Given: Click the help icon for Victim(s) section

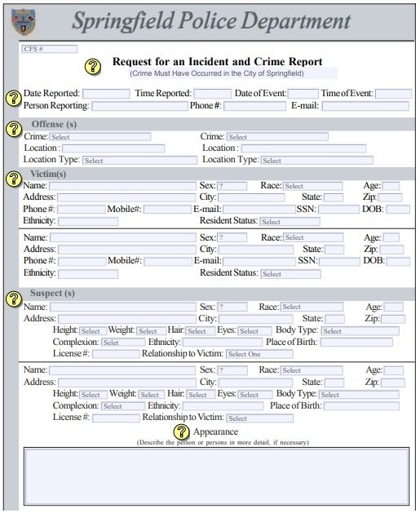Looking at the screenshot, I should (x=14, y=179).
